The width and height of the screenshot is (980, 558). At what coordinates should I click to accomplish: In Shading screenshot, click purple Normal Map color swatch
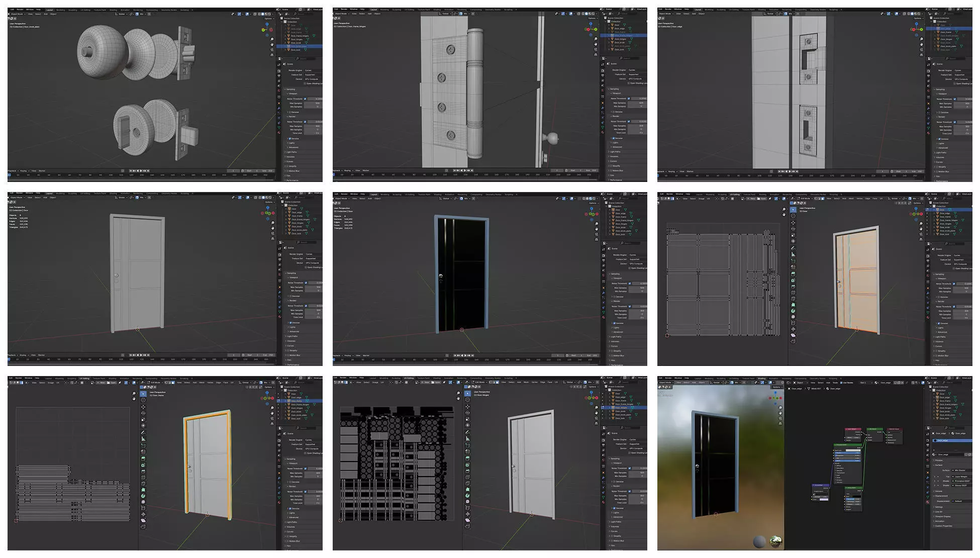pos(824,499)
